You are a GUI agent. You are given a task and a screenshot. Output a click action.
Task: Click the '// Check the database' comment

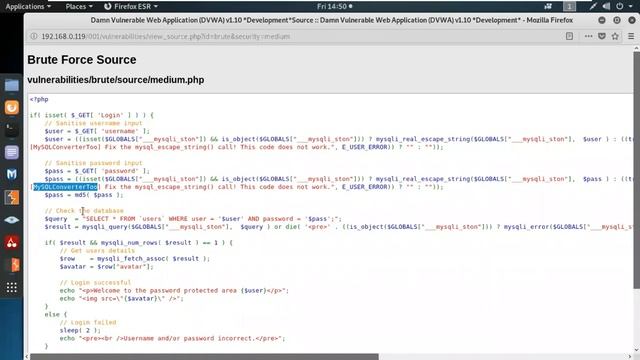tap(84, 211)
